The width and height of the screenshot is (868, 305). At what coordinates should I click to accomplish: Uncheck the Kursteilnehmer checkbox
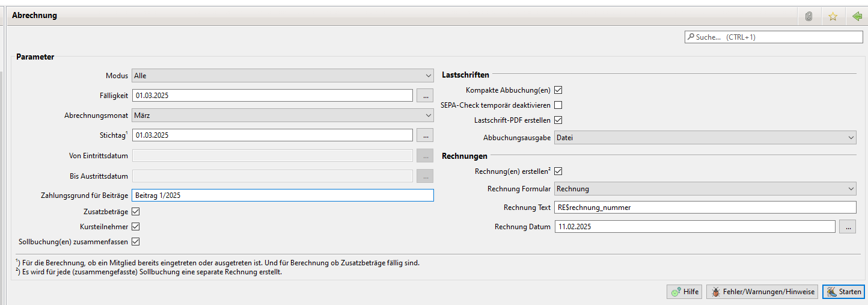point(136,227)
